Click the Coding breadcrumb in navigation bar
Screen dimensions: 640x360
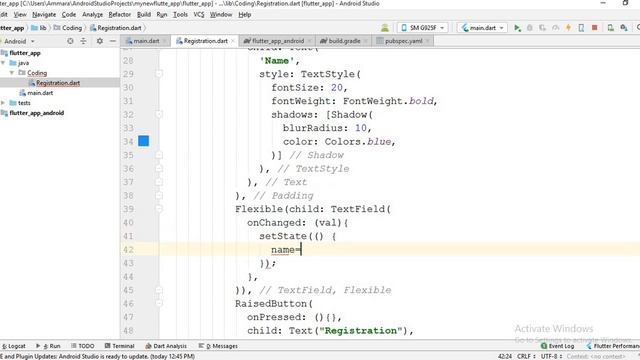(x=68, y=28)
